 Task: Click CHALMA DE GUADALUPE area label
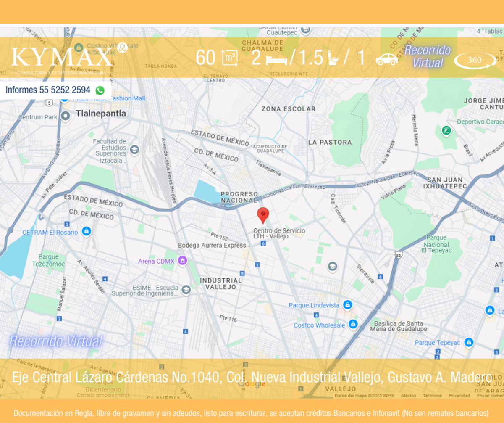pos(262,46)
